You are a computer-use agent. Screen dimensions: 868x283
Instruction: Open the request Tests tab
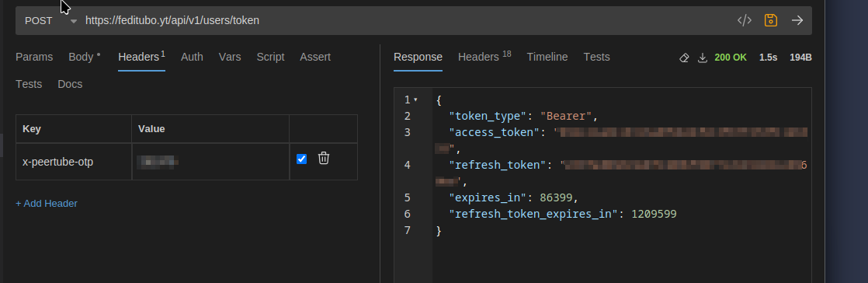tap(29, 84)
